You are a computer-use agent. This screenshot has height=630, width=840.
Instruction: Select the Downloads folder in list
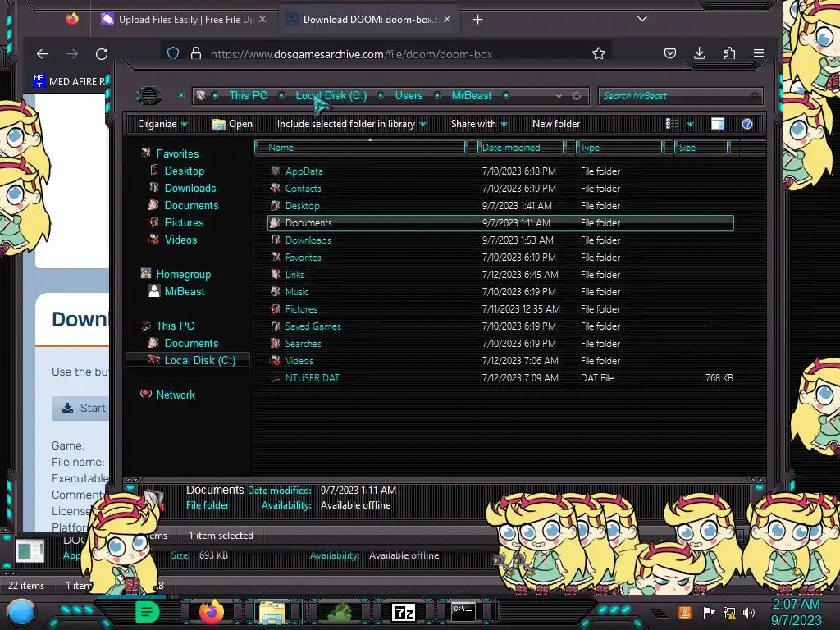pyautogui.click(x=308, y=240)
